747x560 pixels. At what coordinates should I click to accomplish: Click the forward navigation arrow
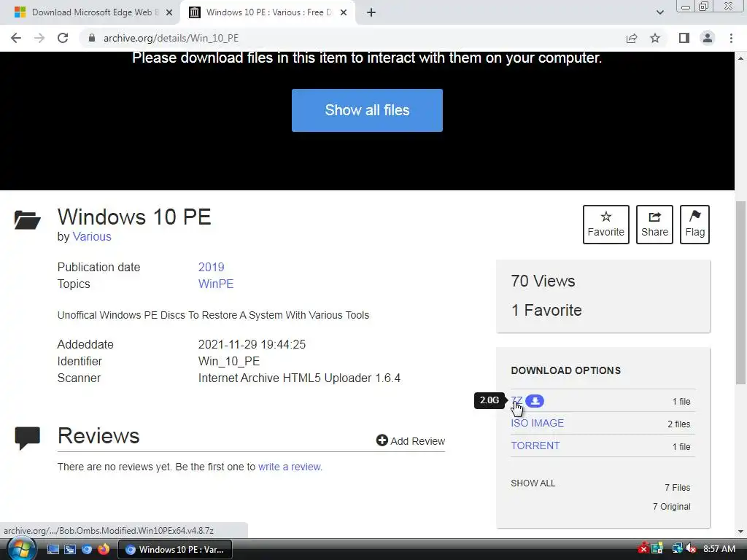(x=39, y=38)
